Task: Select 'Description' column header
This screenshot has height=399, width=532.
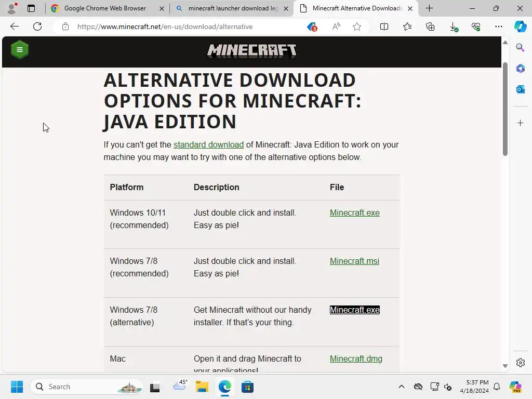Action: (x=217, y=187)
